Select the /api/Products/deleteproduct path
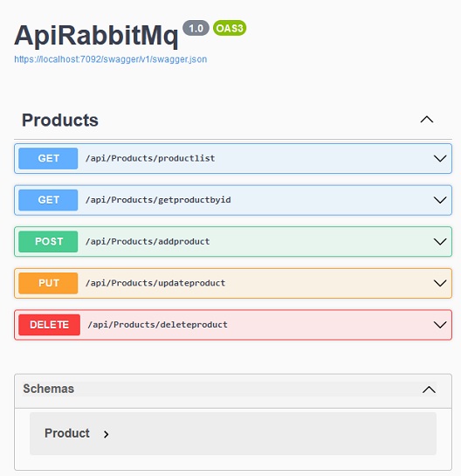 (x=157, y=325)
